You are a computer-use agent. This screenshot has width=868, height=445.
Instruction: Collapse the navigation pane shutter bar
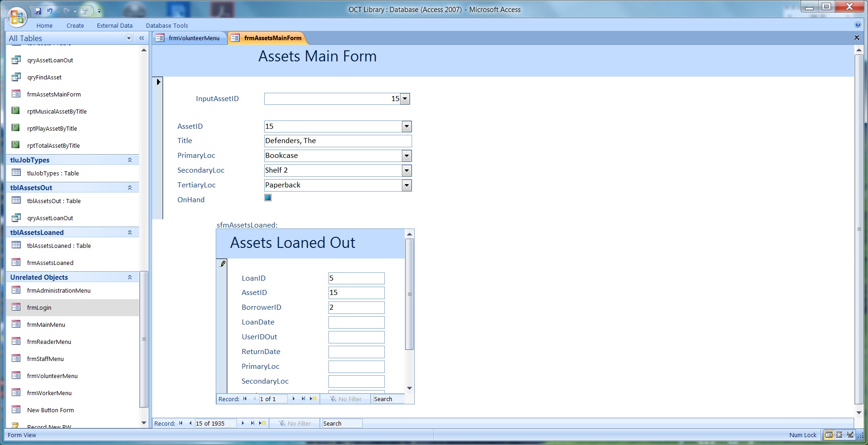142,38
